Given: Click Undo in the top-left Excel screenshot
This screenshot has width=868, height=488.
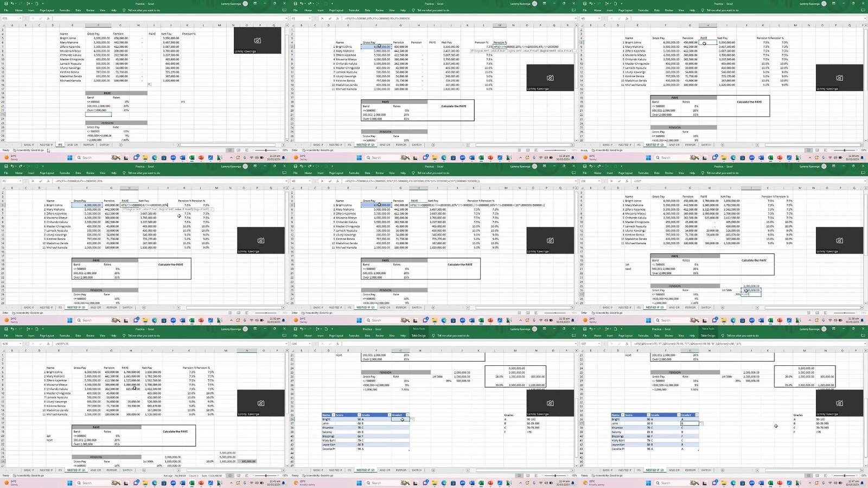Looking at the screenshot, I should point(12,3).
